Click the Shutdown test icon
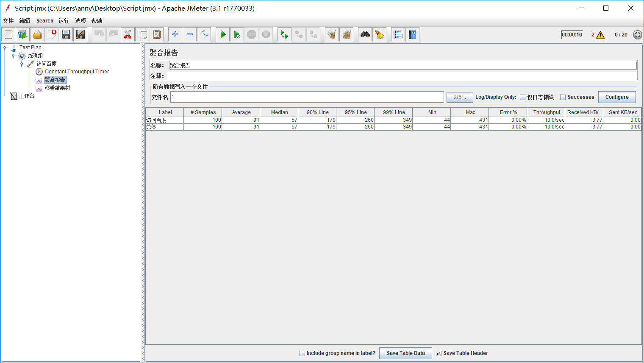The height and width of the screenshot is (363, 644). coord(266,34)
